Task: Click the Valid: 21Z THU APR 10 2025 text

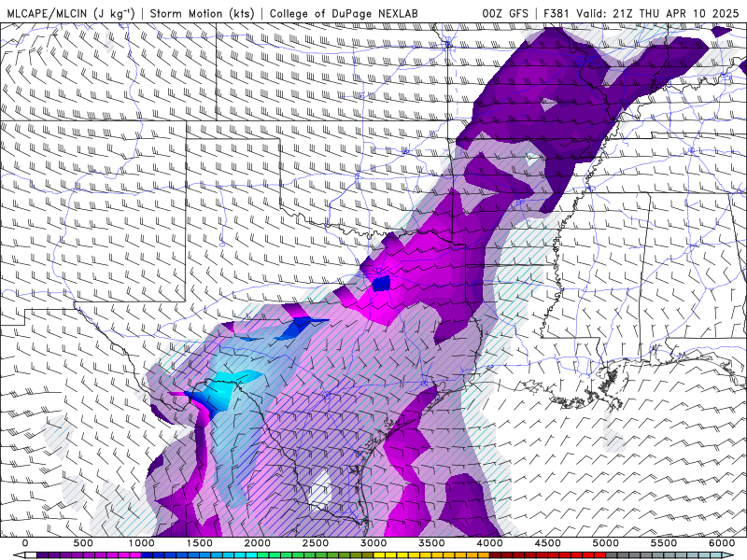Action: click(658, 13)
